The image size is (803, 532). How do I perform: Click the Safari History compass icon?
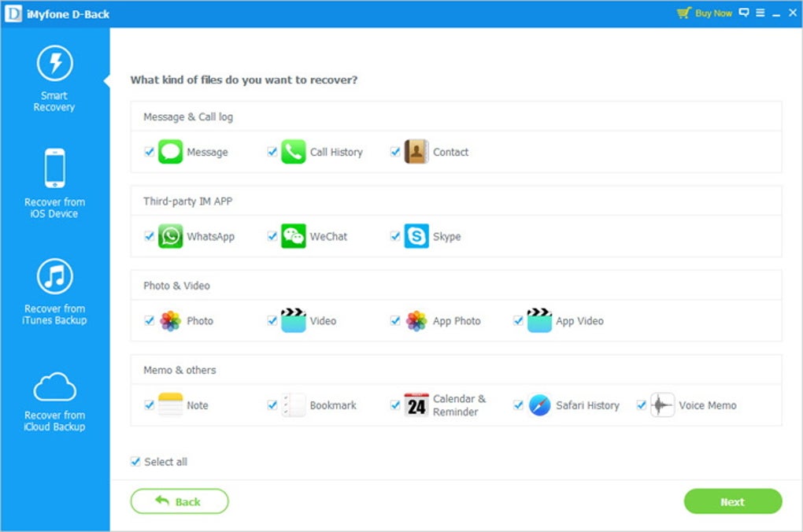[538, 405]
